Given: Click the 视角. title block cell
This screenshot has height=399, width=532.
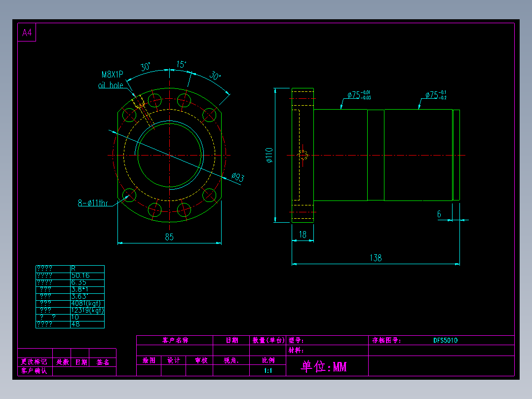Looking at the screenshot, I should tap(231, 360).
